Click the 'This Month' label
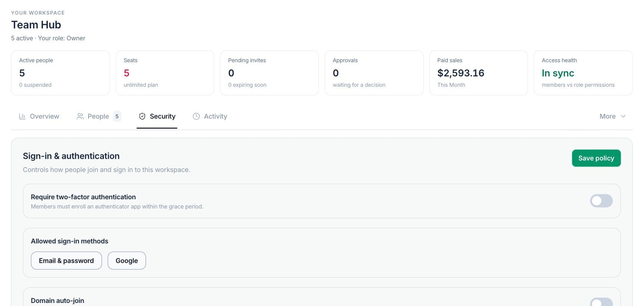The image size is (644, 306). tap(451, 85)
